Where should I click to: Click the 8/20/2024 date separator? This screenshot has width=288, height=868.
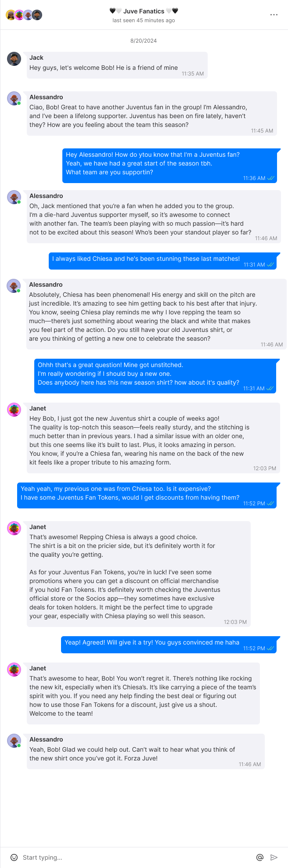pyautogui.click(x=144, y=41)
